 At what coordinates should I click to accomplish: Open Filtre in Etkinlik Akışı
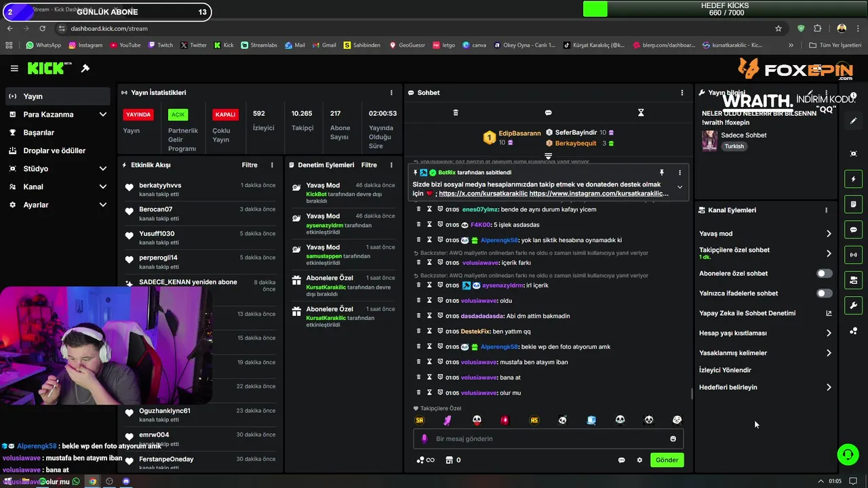coord(250,165)
